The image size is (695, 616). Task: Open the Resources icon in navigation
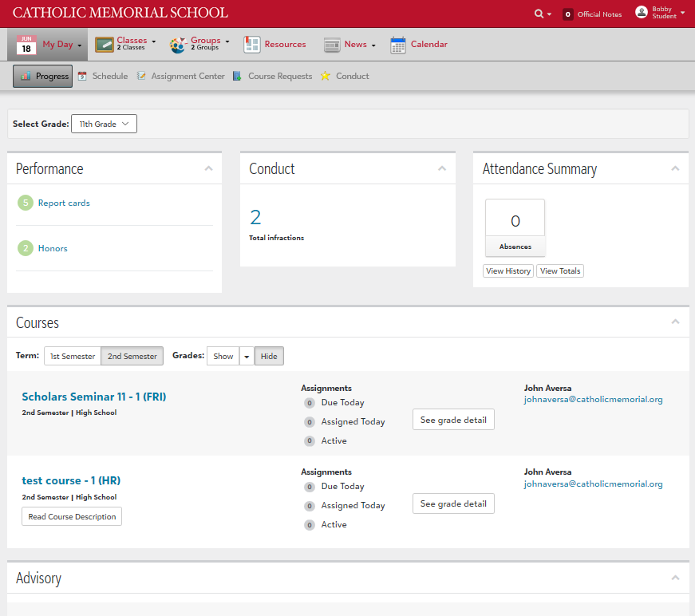pos(252,45)
